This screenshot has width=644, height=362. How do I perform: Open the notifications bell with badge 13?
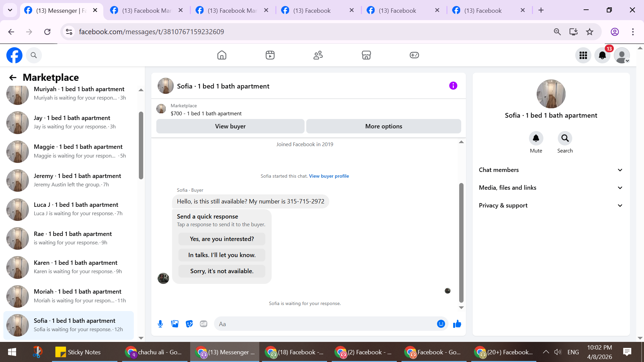point(602,55)
